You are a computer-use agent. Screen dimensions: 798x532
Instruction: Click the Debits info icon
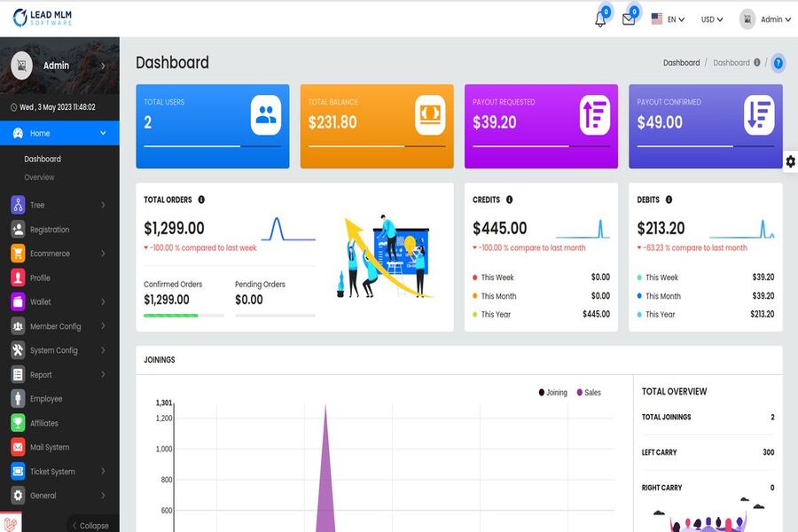(x=669, y=199)
